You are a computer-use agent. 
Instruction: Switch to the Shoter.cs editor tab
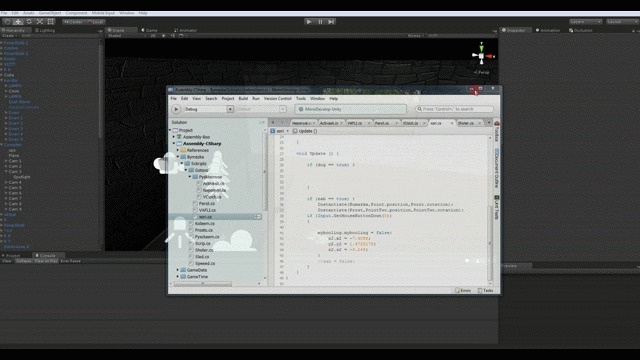(x=466, y=123)
